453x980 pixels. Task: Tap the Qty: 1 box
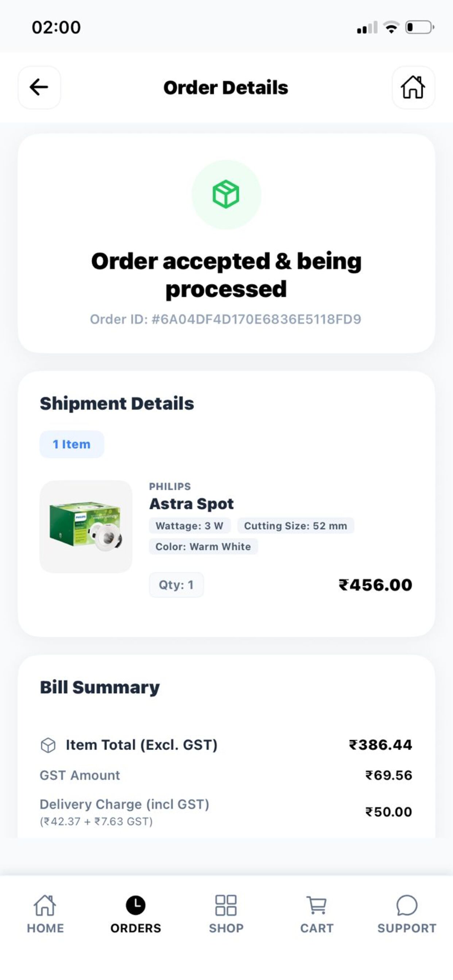point(176,585)
